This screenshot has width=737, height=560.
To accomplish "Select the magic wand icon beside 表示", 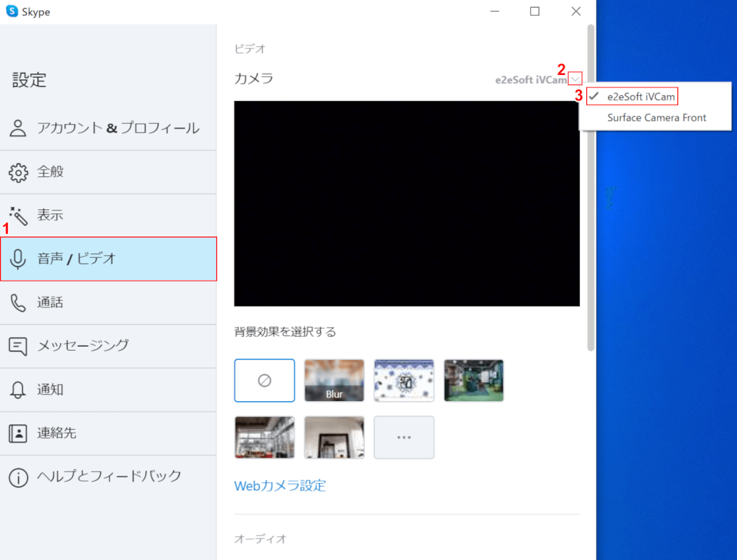I will (18, 216).
